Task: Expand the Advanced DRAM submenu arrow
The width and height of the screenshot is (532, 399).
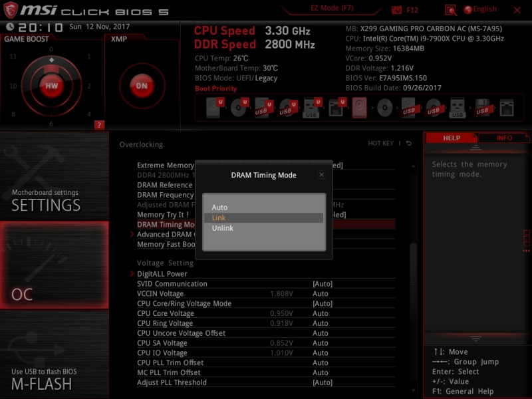Action: coord(132,234)
